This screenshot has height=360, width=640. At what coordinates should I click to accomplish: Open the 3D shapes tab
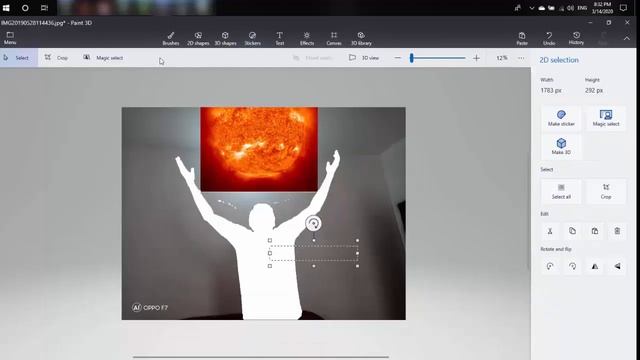pyautogui.click(x=225, y=38)
